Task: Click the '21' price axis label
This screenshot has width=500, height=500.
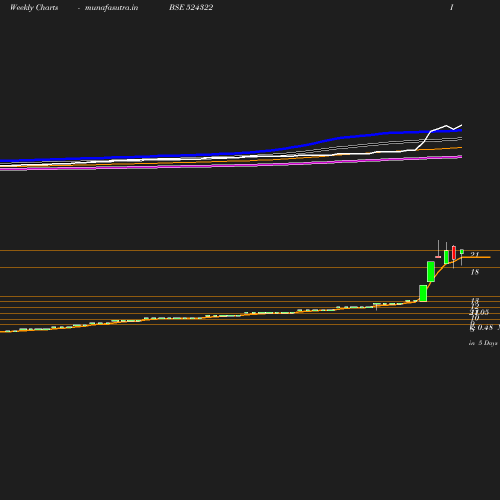Action: click(475, 254)
